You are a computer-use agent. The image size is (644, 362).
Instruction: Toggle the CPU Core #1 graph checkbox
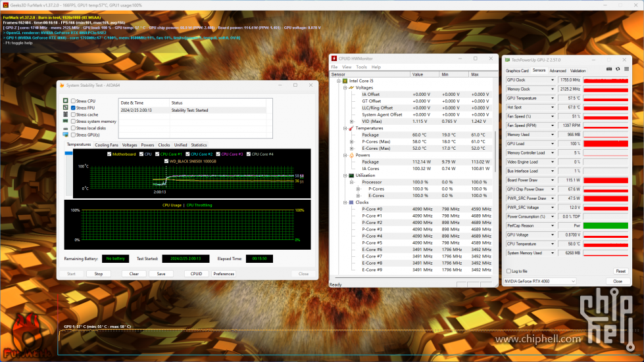[x=157, y=154]
